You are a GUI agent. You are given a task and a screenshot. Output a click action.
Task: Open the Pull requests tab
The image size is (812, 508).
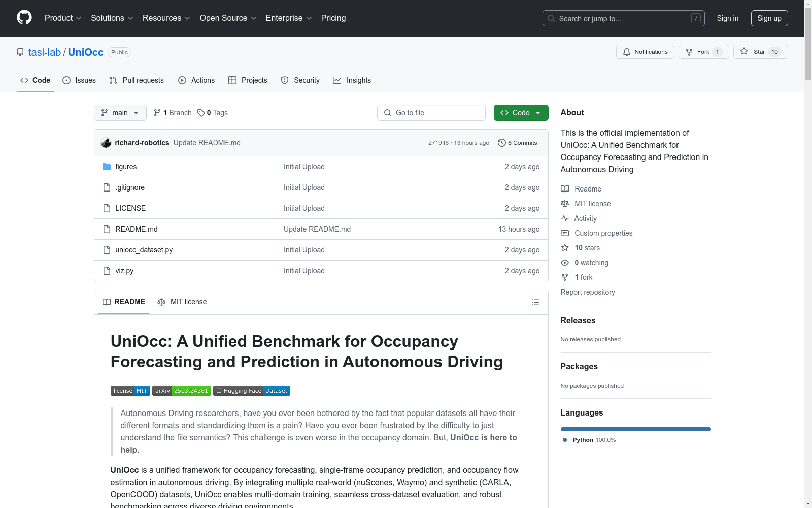point(137,80)
